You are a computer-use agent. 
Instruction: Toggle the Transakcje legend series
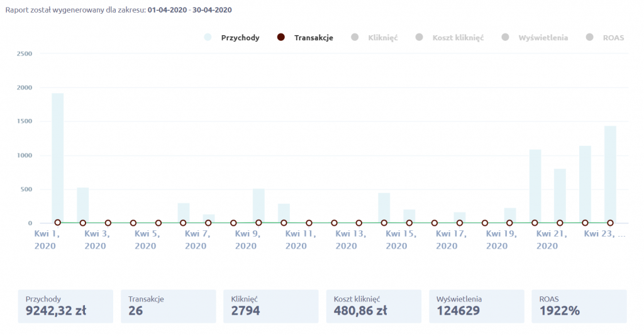pyautogui.click(x=313, y=38)
